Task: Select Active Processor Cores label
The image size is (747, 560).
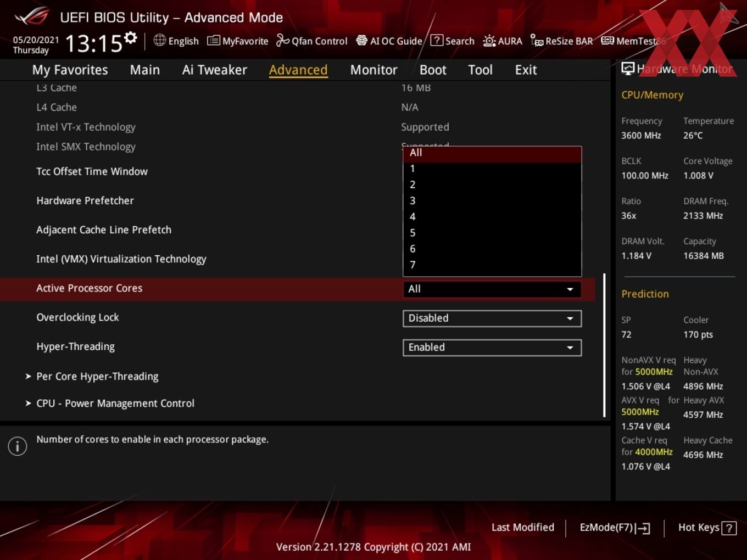Action: point(90,288)
